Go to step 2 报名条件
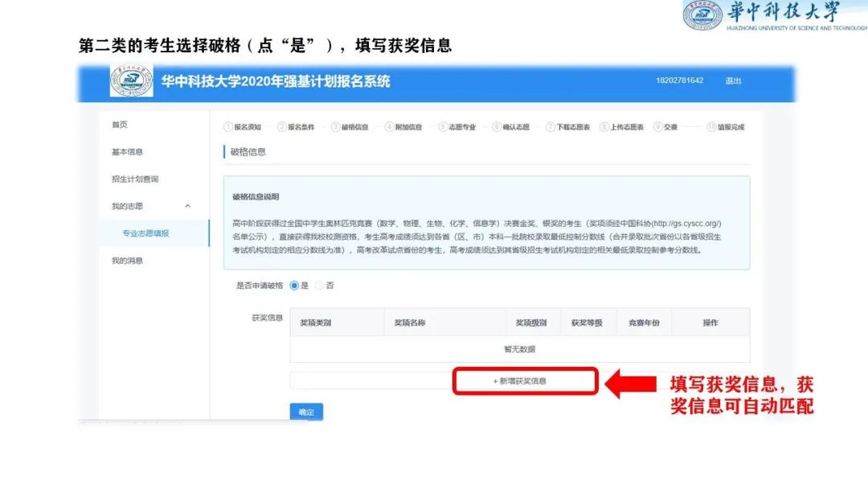 click(x=296, y=127)
